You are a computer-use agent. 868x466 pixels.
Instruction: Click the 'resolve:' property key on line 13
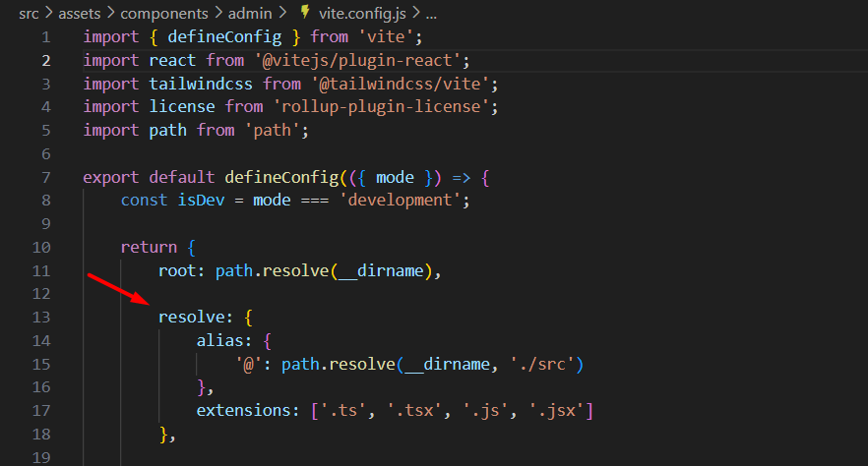pyautogui.click(x=196, y=318)
